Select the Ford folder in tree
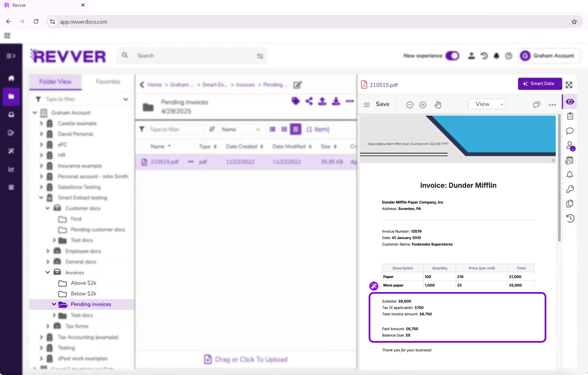 coord(76,219)
